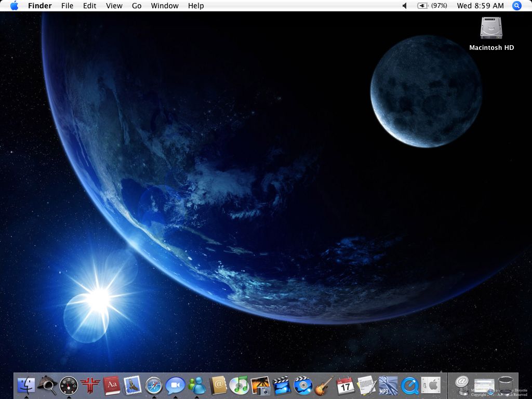Screen dimensions: 532x399
Task: Click the Spotlight search icon
Action: [x=516, y=6]
